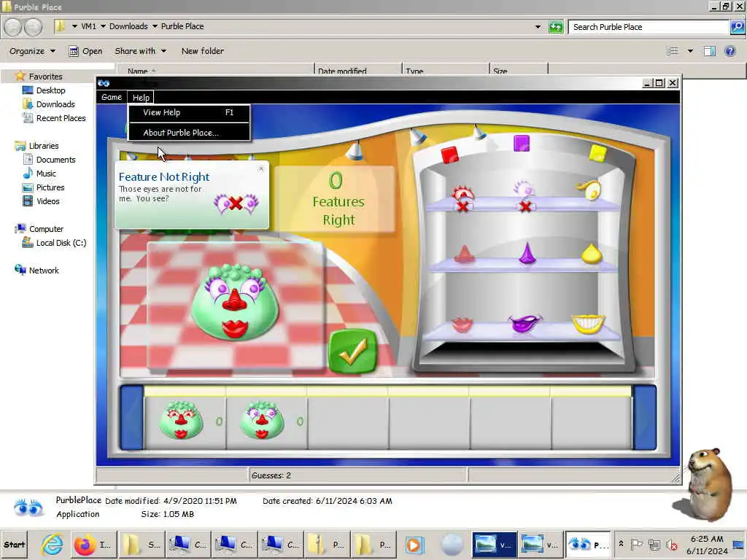Click the muted volume tray icon
The image size is (747, 560).
[672, 544]
